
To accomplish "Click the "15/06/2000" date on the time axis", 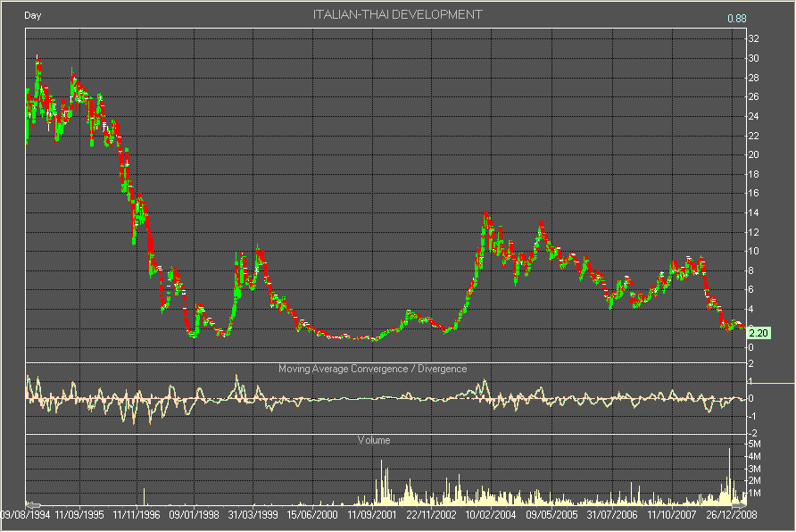I will coord(312,515).
